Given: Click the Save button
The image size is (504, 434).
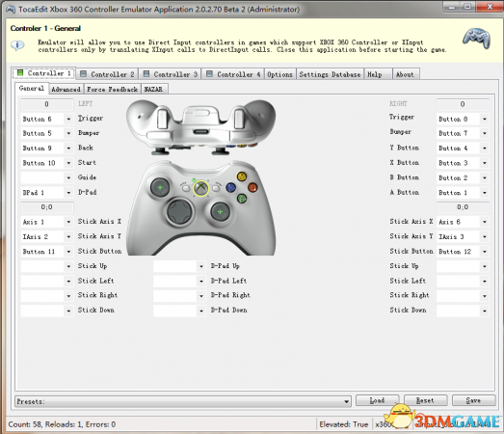Looking at the screenshot, I should [473, 400].
